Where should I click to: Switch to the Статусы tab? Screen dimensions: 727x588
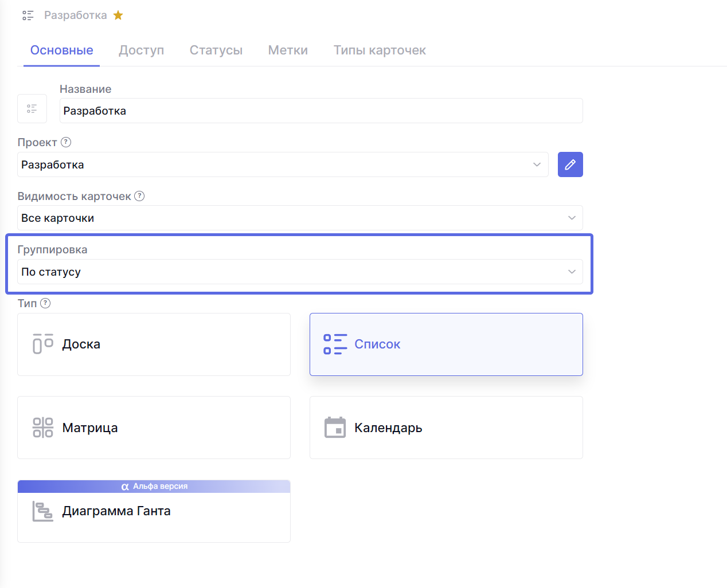[216, 50]
